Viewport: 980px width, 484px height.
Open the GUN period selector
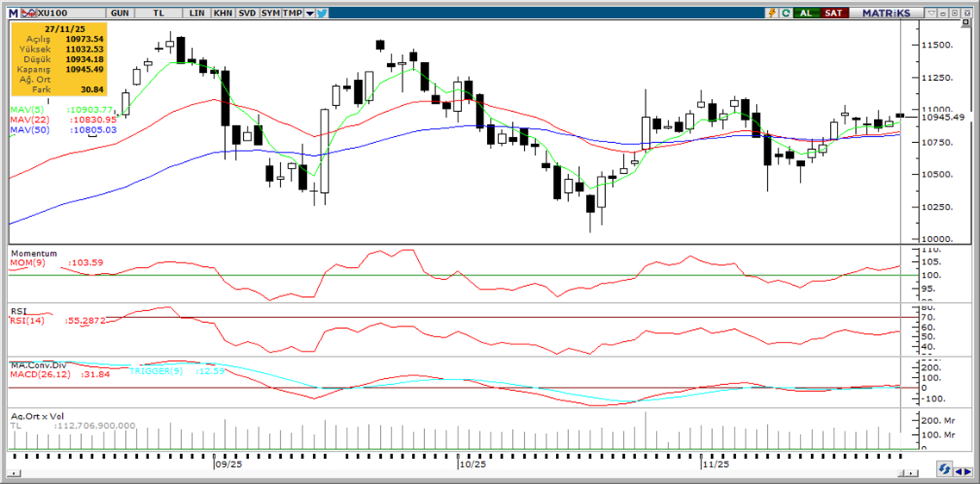[x=121, y=13]
